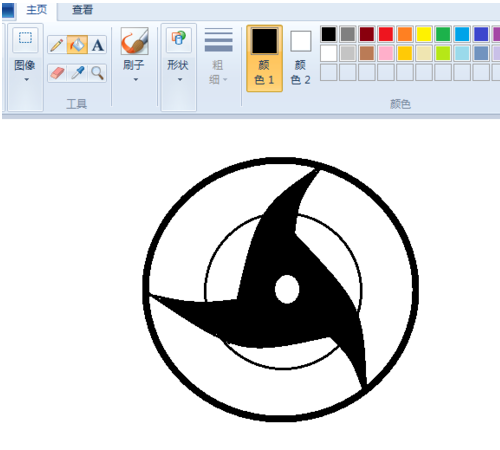Select the Pencil tool

tap(57, 45)
